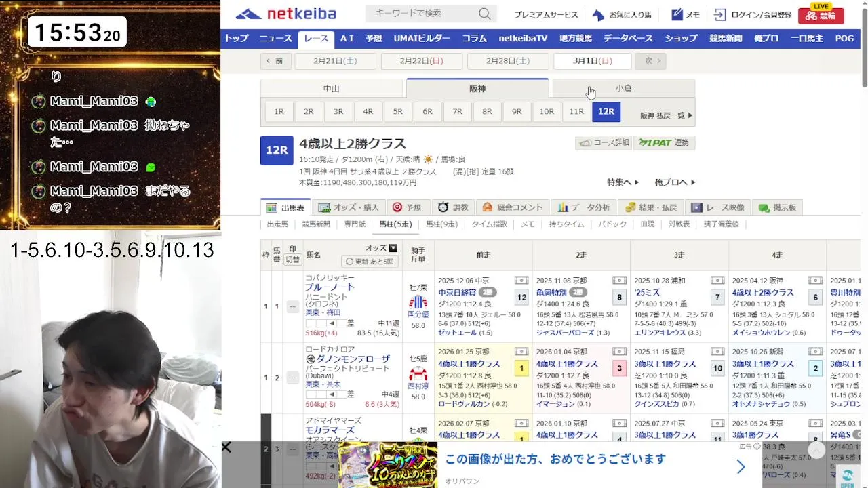This screenshot has height=488, width=868.
Task: Click the scroll-to-top arrow button
Action: [x=817, y=450]
